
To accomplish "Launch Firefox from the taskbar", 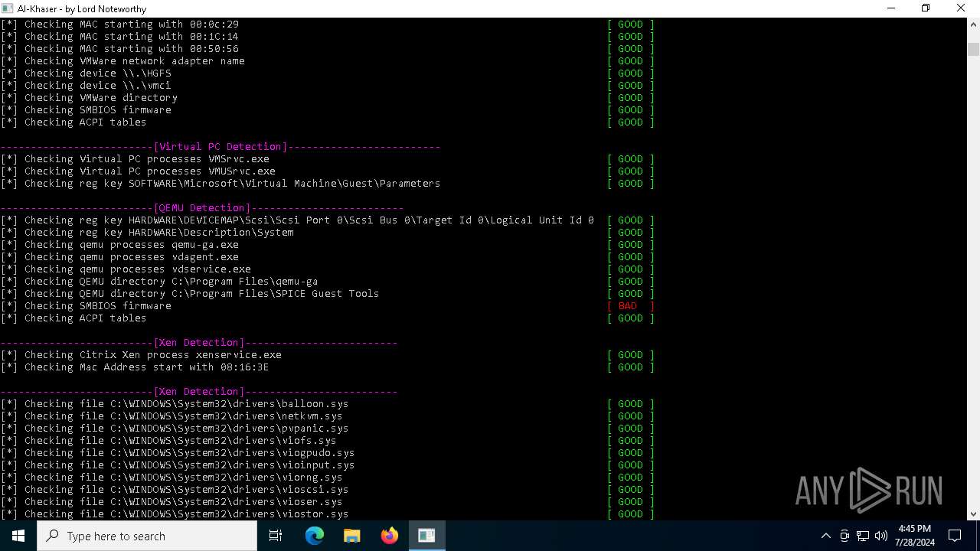I will point(390,536).
